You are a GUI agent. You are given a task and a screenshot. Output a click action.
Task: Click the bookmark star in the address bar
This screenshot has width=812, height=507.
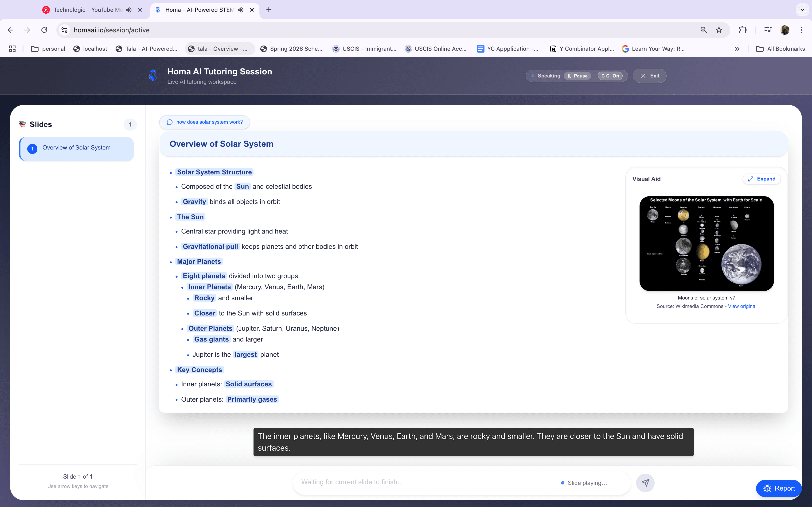click(719, 30)
